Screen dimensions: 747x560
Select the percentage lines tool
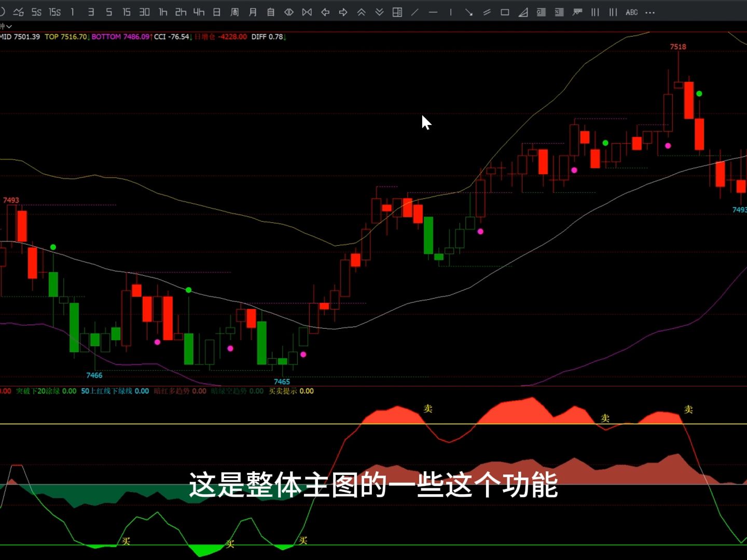tap(559, 12)
